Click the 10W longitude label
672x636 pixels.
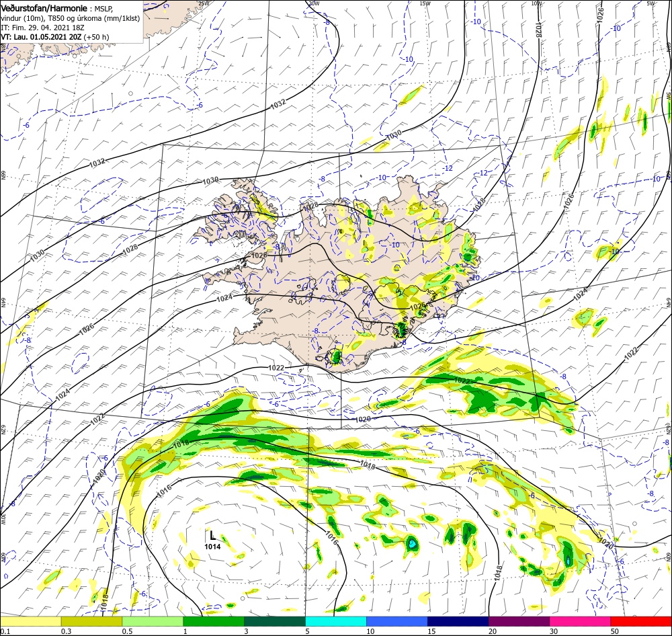(x=536, y=3)
